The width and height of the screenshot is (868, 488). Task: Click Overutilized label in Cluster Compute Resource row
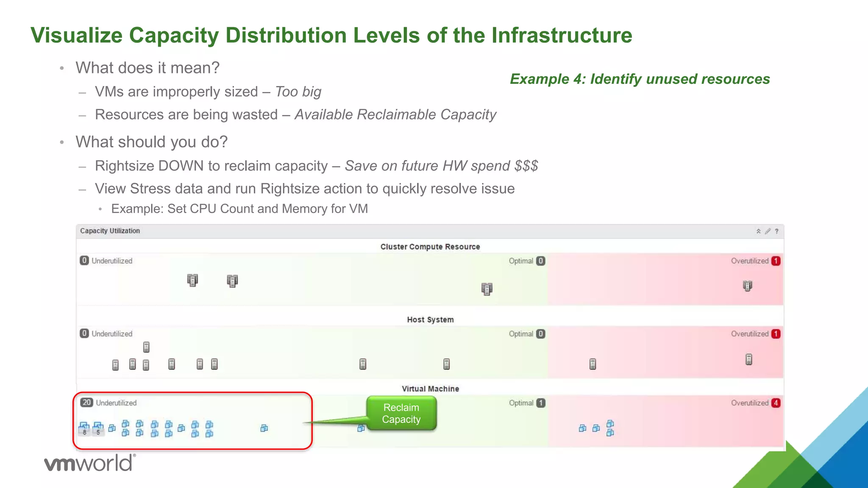coord(749,261)
